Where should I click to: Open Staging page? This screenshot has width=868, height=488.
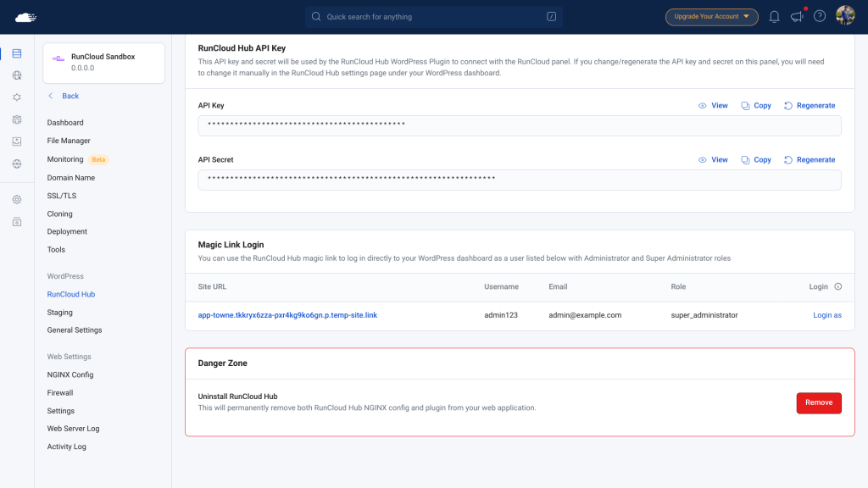pyautogui.click(x=60, y=313)
